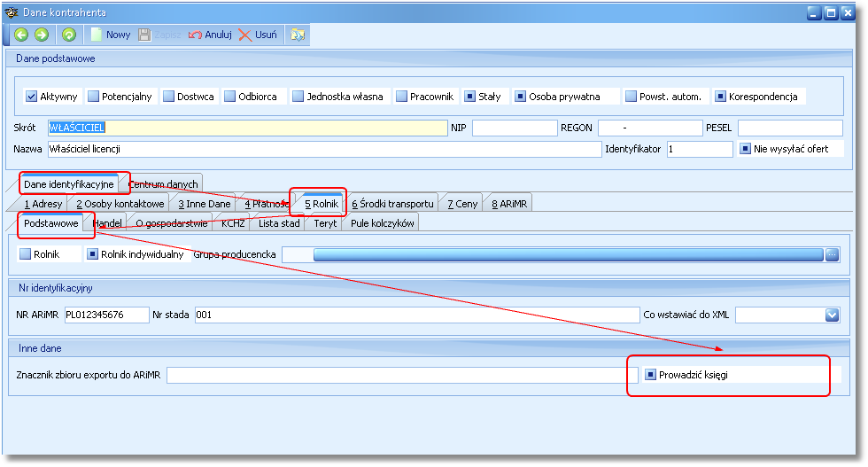Viewport: 868px width, 467px height.
Task: Open the 5 Rolnik tab
Action: coord(321,204)
